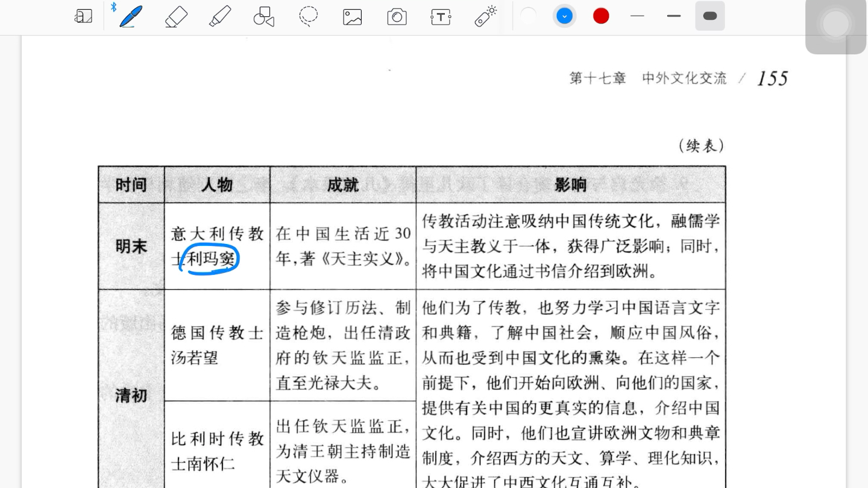Open the selected blue color swatch
This screenshot has height=488, width=868.
564,16
